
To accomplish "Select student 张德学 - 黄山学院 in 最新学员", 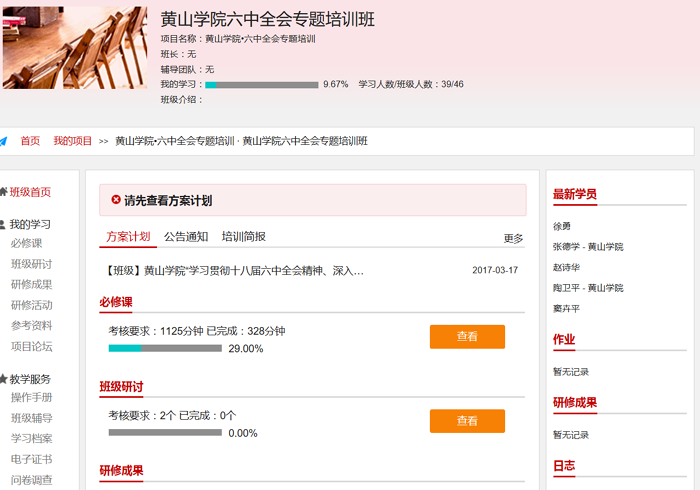I will [x=588, y=246].
